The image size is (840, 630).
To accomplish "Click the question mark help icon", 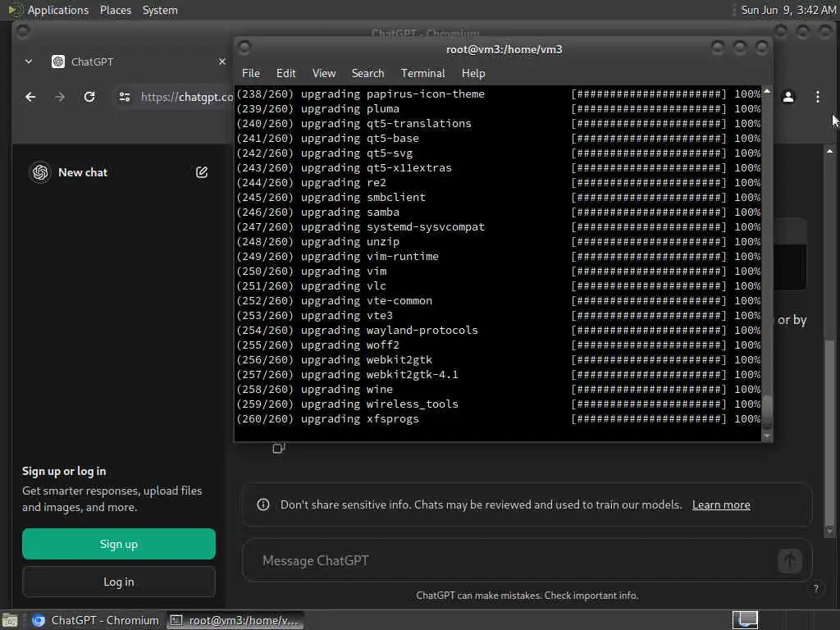I will 816,588.
